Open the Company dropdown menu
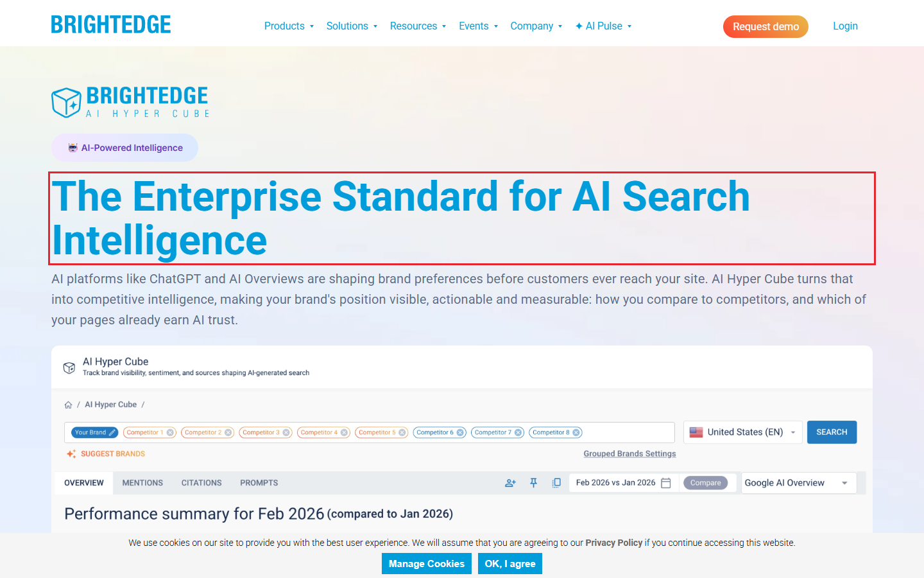 [x=536, y=26]
